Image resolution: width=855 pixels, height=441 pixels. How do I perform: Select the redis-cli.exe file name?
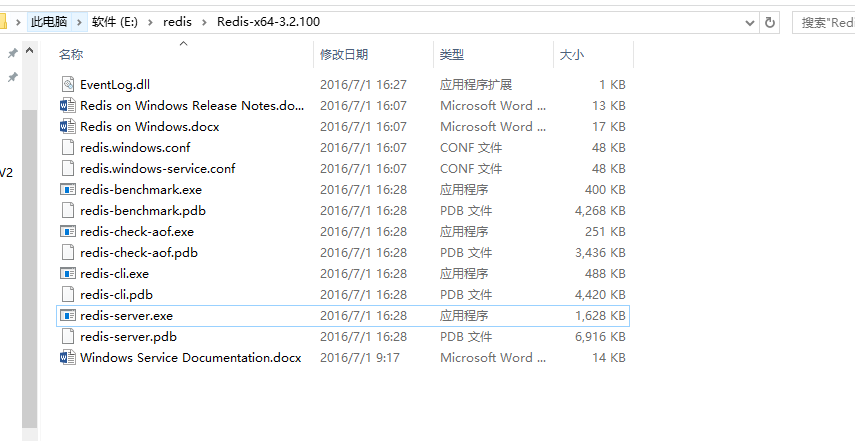coord(115,274)
